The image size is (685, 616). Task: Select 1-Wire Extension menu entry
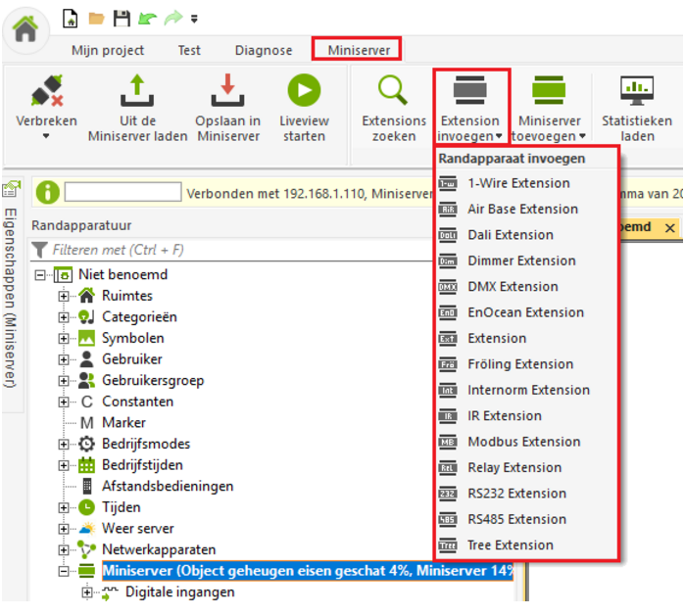click(517, 183)
